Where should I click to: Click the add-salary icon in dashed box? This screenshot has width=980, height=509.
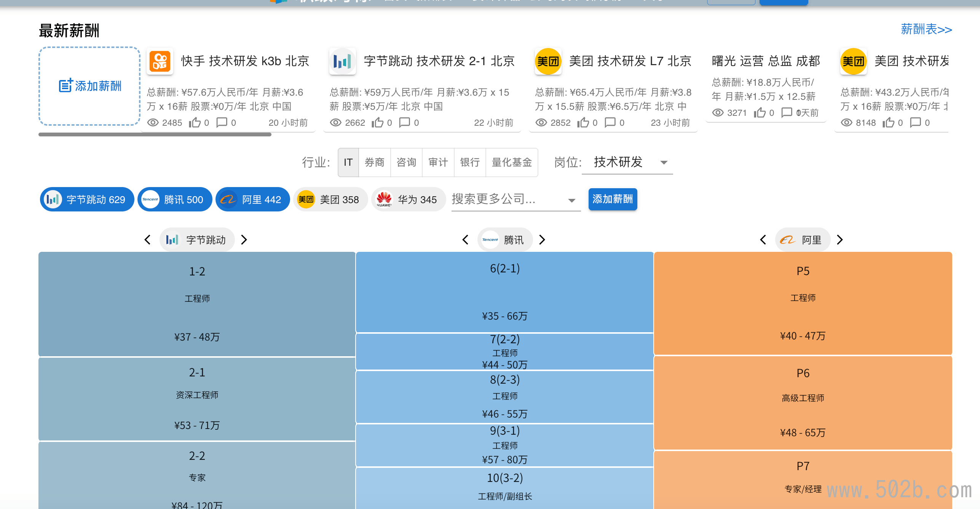[x=65, y=85]
